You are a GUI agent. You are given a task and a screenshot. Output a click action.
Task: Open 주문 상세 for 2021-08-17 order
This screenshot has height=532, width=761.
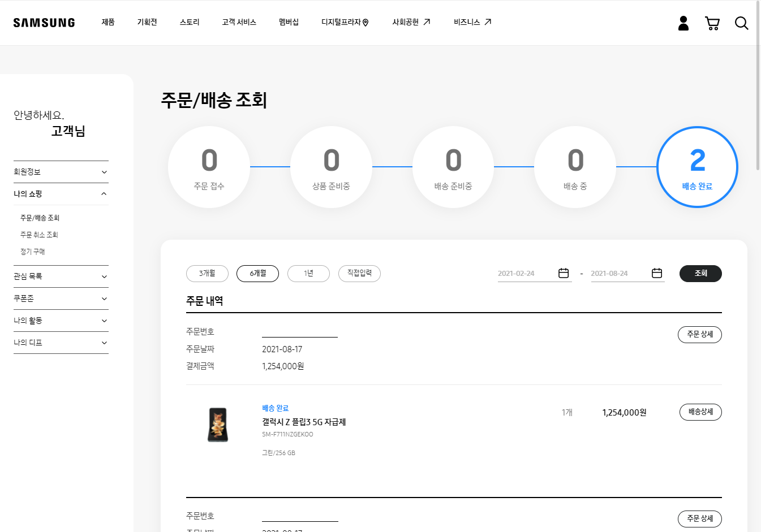[x=700, y=335]
